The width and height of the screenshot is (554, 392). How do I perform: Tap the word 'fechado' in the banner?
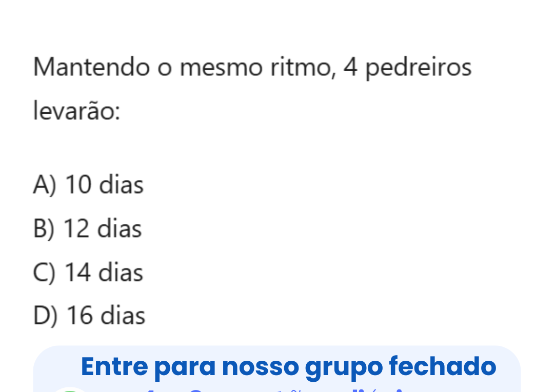[443, 366]
